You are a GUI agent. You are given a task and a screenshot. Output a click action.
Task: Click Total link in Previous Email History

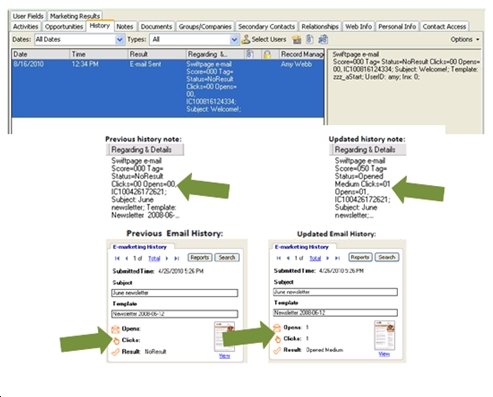click(x=154, y=258)
